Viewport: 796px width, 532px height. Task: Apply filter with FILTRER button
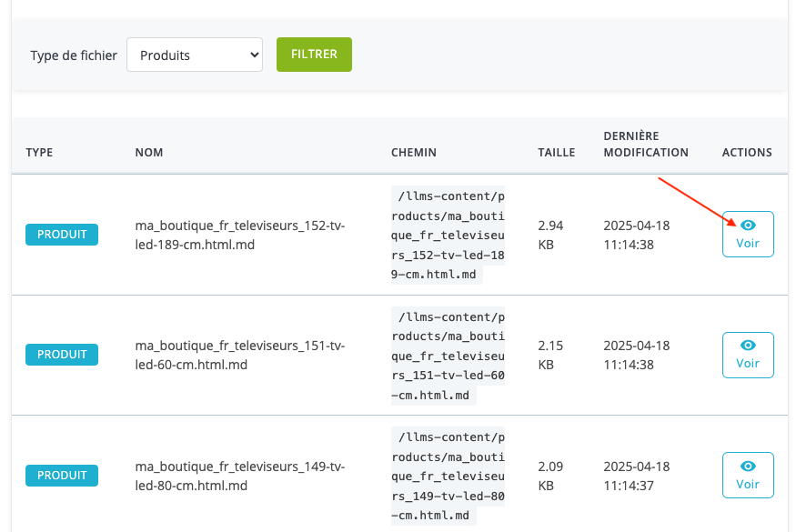click(x=314, y=55)
